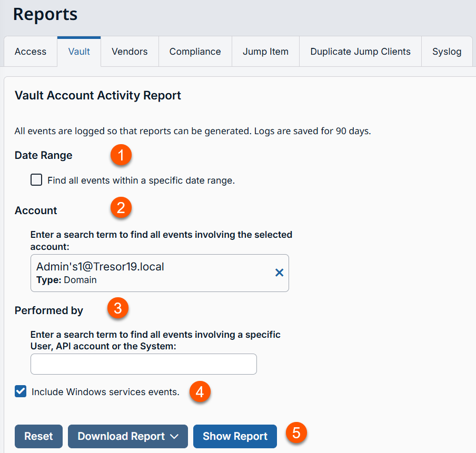
Task: Select the Reports page title
Action: [x=45, y=15]
